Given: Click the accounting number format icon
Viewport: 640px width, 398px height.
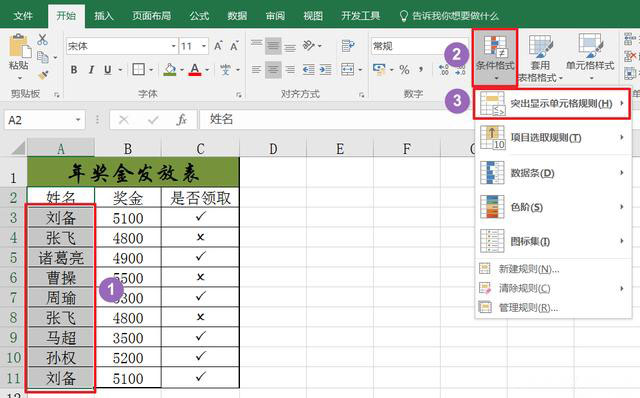Looking at the screenshot, I should coord(379,70).
